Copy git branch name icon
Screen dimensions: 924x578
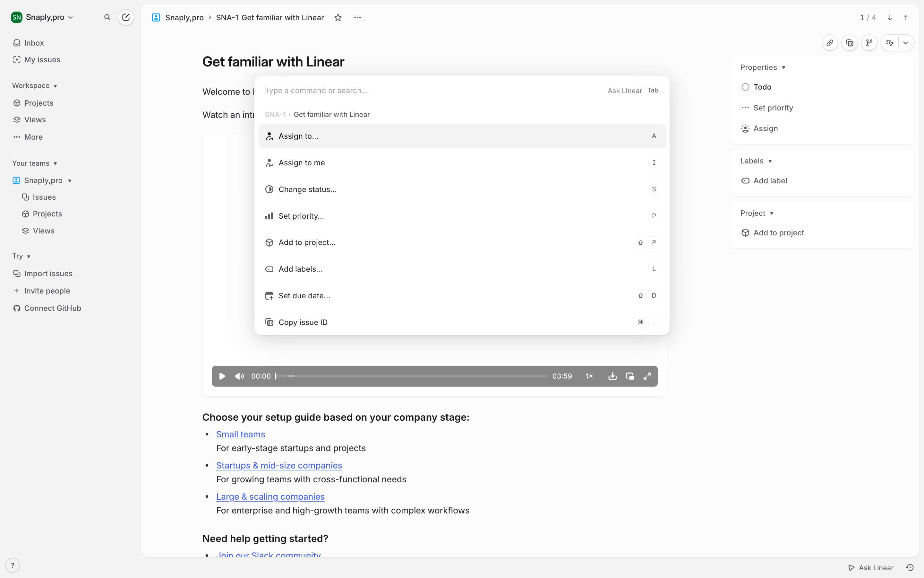[869, 43]
